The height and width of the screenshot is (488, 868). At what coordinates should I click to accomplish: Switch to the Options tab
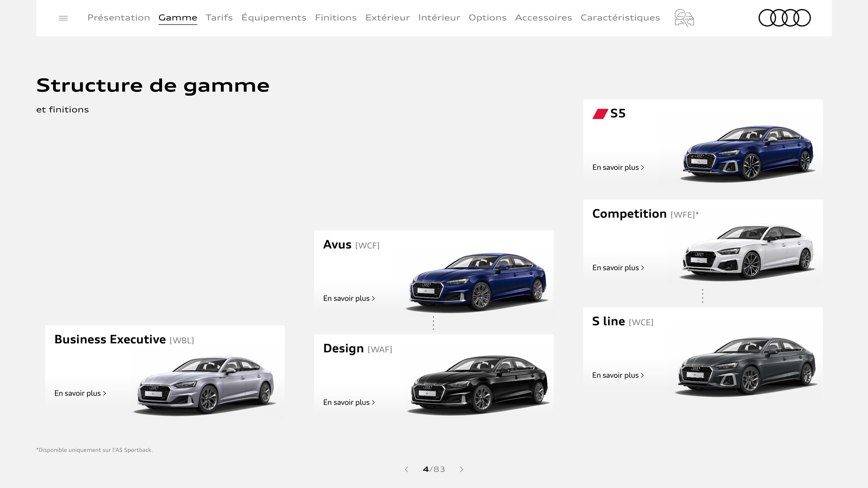pyautogui.click(x=488, y=17)
